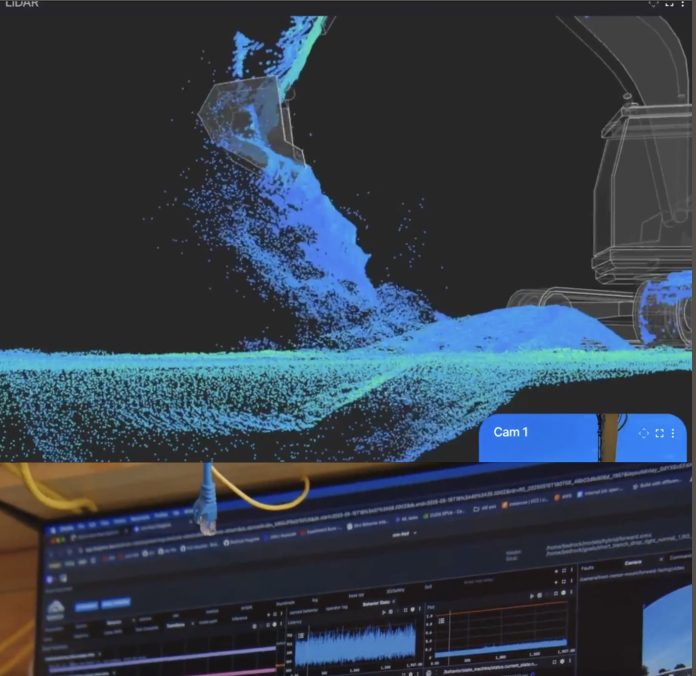696x676 pixels.
Task: Click the Cam 1 recenter target icon
Action: point(644,433)
